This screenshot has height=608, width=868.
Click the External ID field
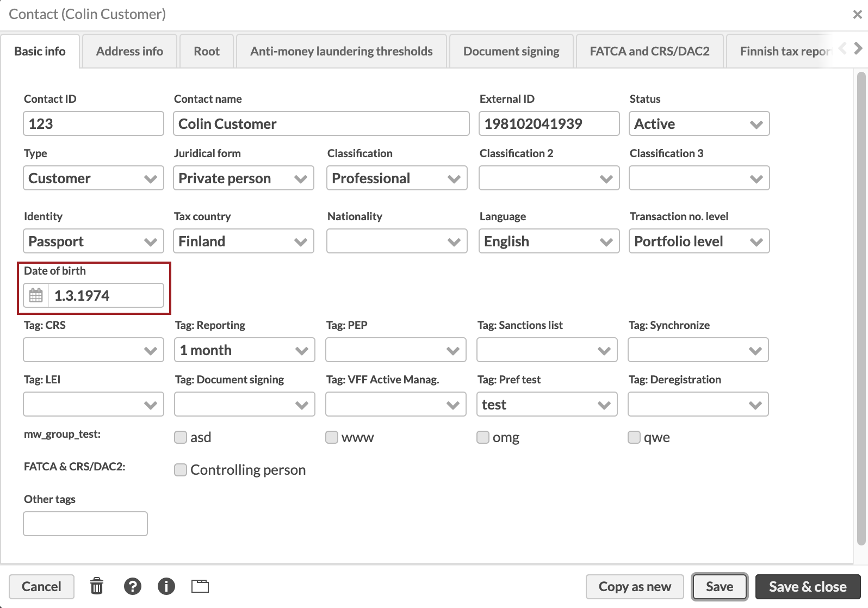[549, 123]
